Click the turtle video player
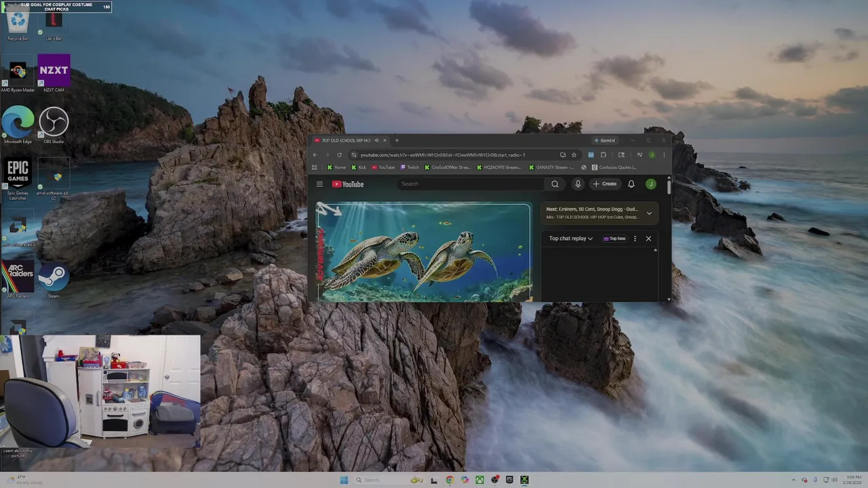The height and width of the screenshot is (488, 868). 424,252
